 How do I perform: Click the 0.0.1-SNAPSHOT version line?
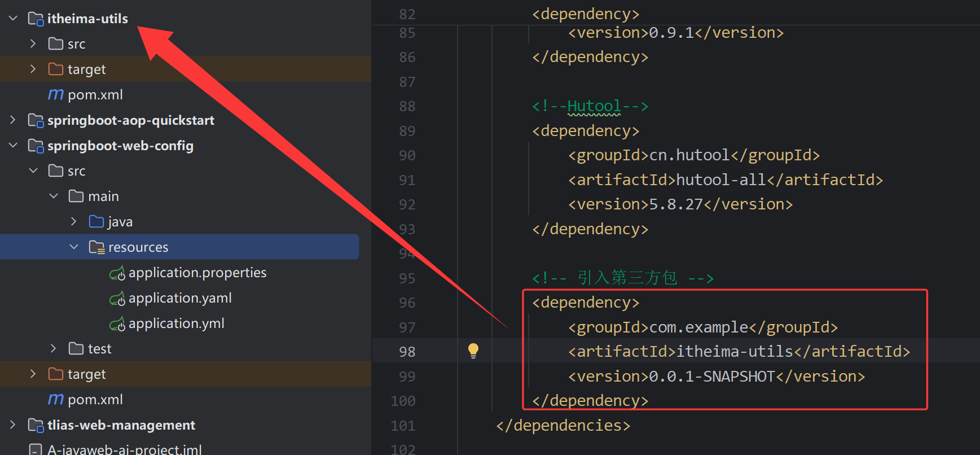[717, 376]
